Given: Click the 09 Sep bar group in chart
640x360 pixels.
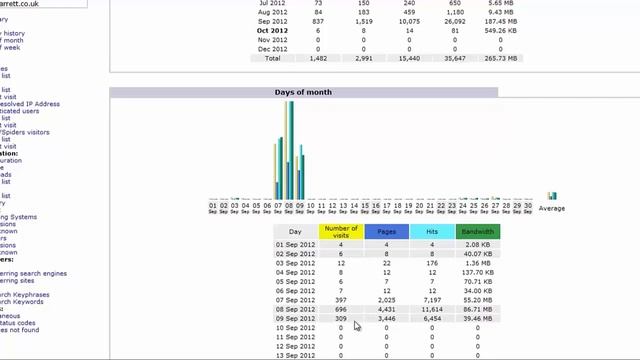Looking at the screenshot, I should (x=300, y=172).
